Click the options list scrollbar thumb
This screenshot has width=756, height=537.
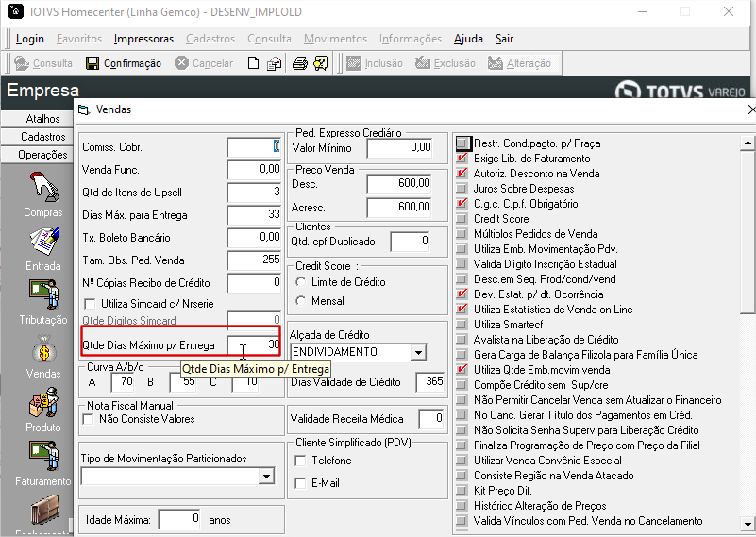pos(748,232)
